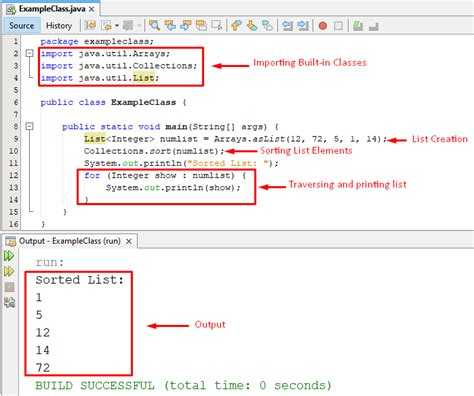The image size is (474, 396).
Task: Click 'public static void main' line
Action: click(170, 127)
